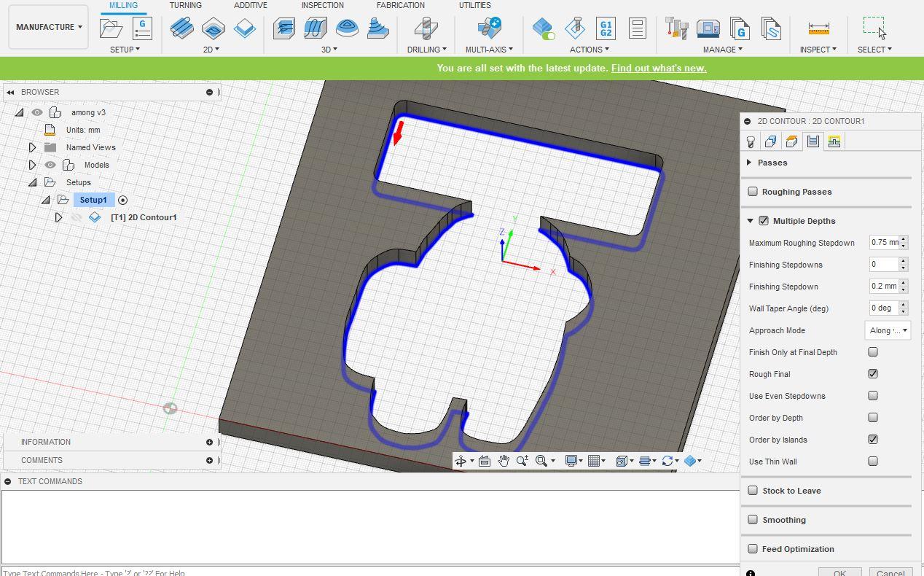
Task: Expand the Named Views tree node
Action: tap(32, 147)
